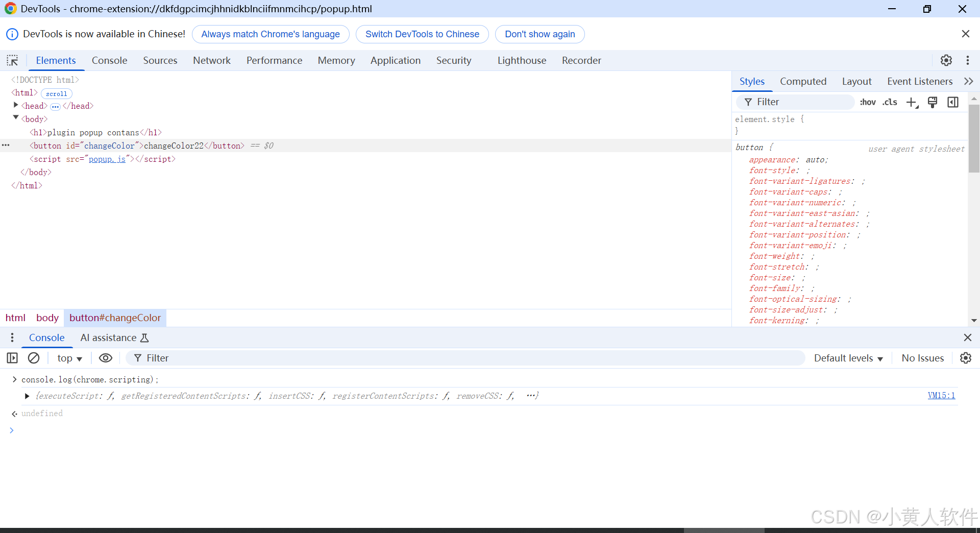
Task: Open the top JavaScript context dropdown
Action: (x=69, y=358)
